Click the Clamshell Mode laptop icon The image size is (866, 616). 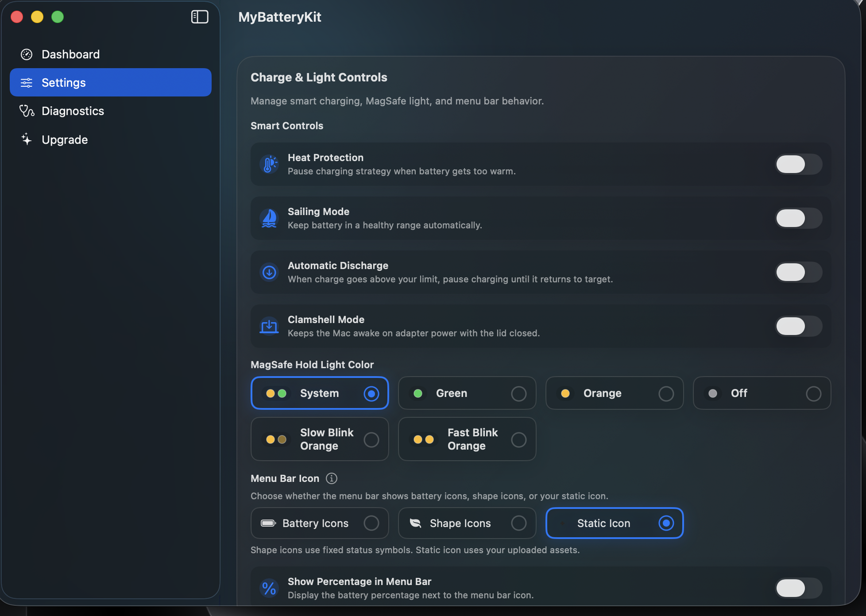coord(269,326)
